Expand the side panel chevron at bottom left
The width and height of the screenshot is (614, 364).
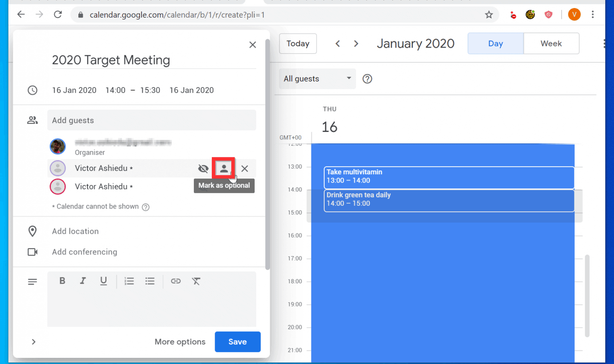tap(34, 342)
